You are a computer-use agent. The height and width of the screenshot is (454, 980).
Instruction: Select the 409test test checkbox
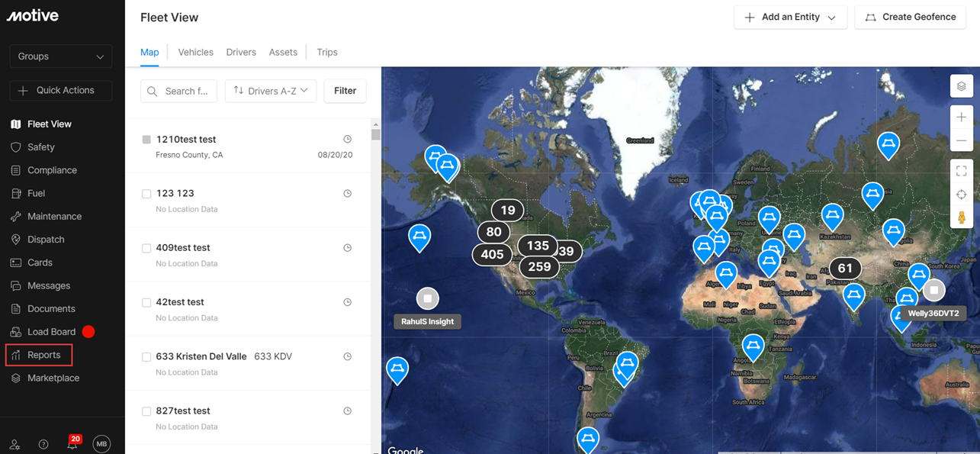[x=146, y=247]
